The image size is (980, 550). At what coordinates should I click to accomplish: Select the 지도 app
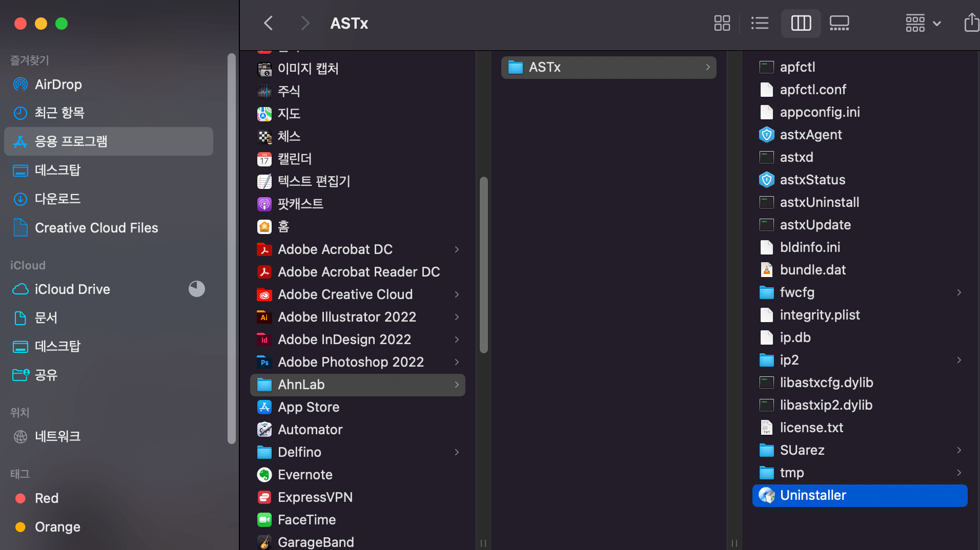(x=358, y=114)
